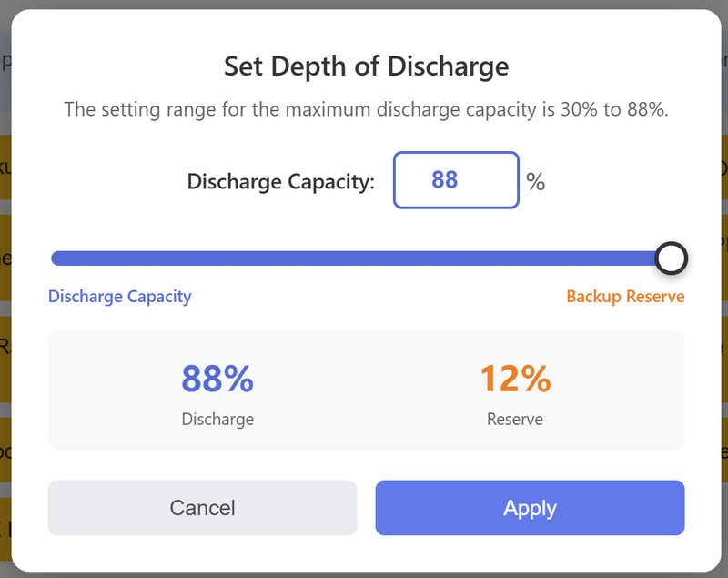Click the large blue 88% value
Screen dimensions: 728x578
217,379
